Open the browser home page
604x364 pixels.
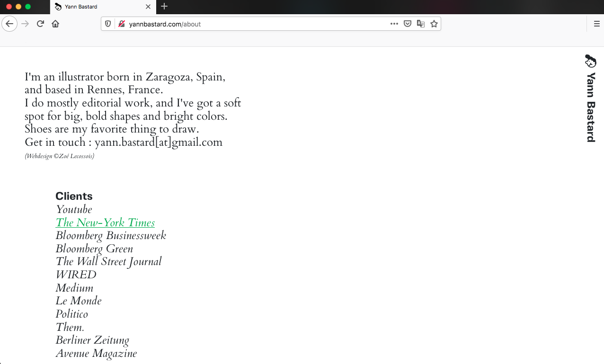tap(55, 24)
